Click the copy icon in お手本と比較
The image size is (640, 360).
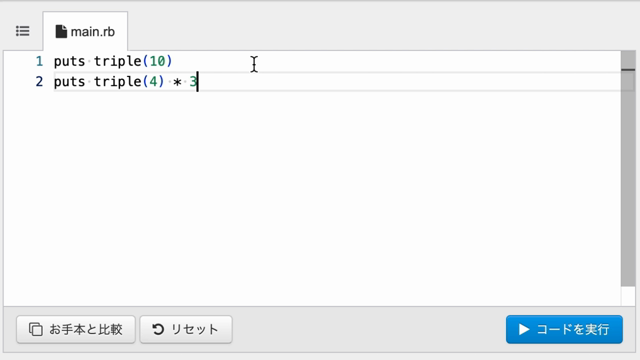tap(36, 329)
